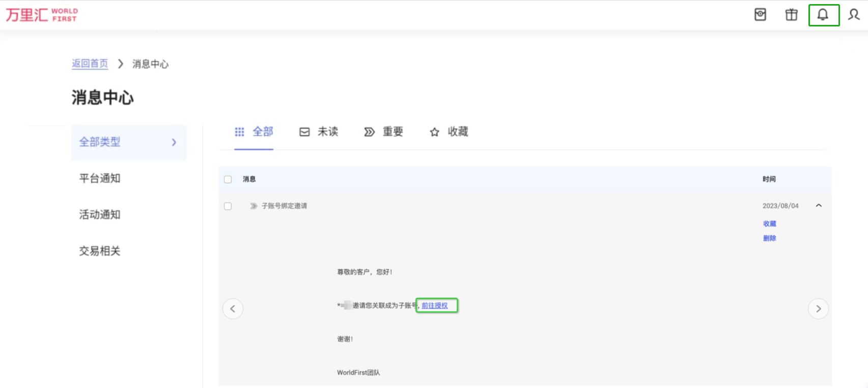868x388 pixels.
Task: Open the notification bell icon
Action: pos(823,15)
